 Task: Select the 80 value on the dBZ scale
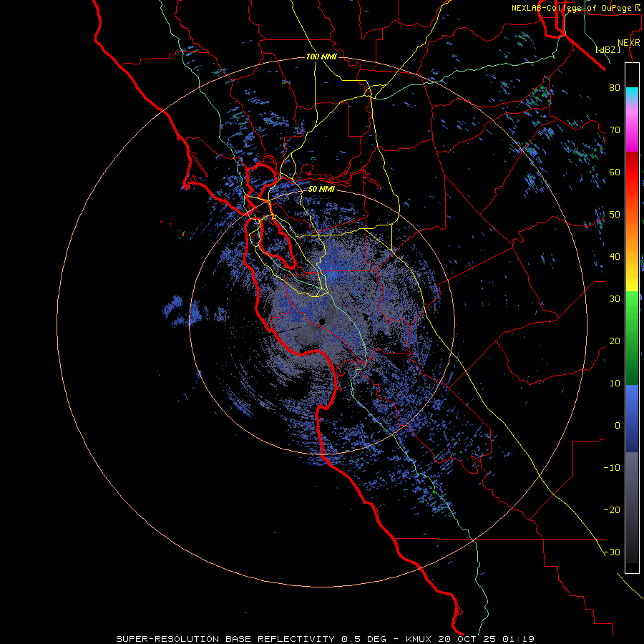pyautogui.click(x=615, y=87)
